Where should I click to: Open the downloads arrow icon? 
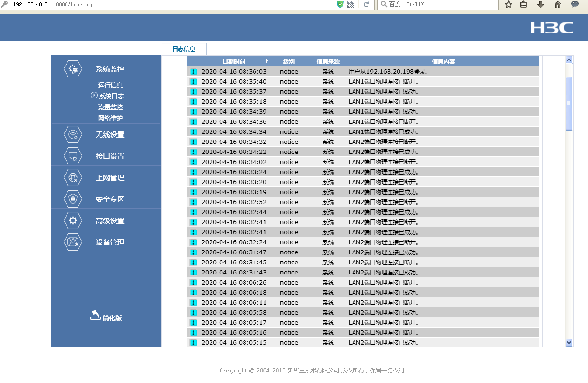point(541,4)
